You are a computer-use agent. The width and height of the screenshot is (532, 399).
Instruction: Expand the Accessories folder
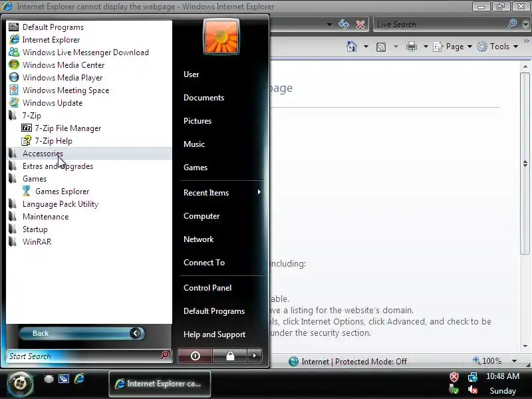click(89, 154)
